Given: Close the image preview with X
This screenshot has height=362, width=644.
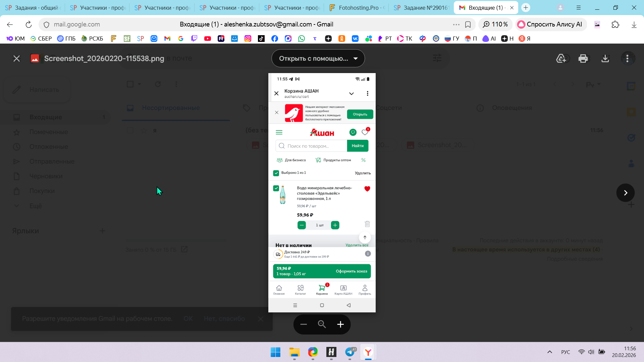Looking at the screenshot, I should 16,59.
